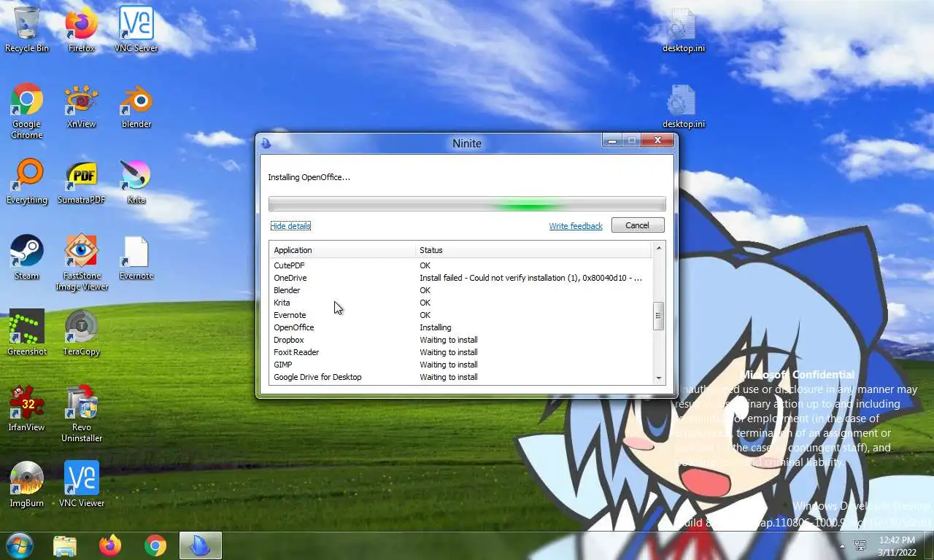Select the Greenshot desktop icon

click(27, 332)
